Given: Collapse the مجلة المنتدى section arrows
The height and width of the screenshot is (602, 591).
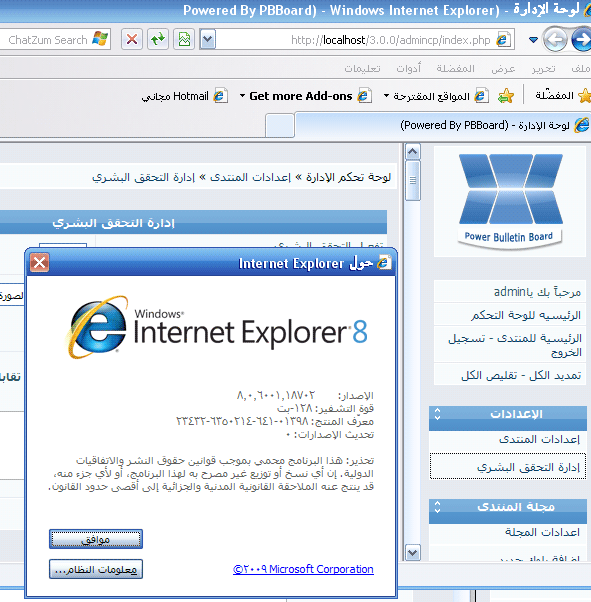Looking at the screenshot, I should coord(437,507).
